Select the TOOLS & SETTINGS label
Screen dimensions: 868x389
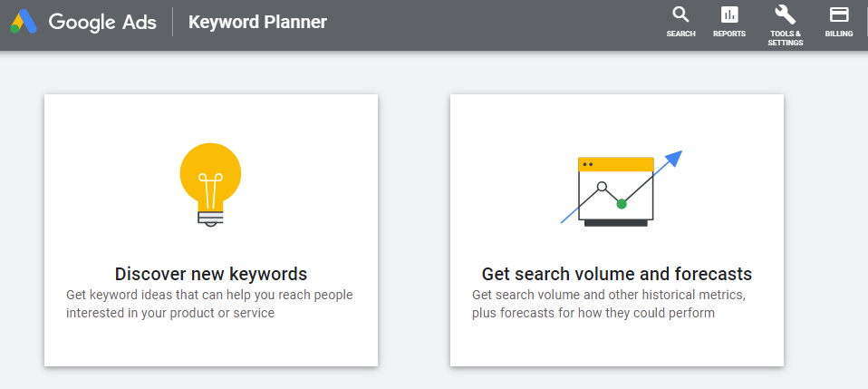pyautogui.click(x=785, y=38)
